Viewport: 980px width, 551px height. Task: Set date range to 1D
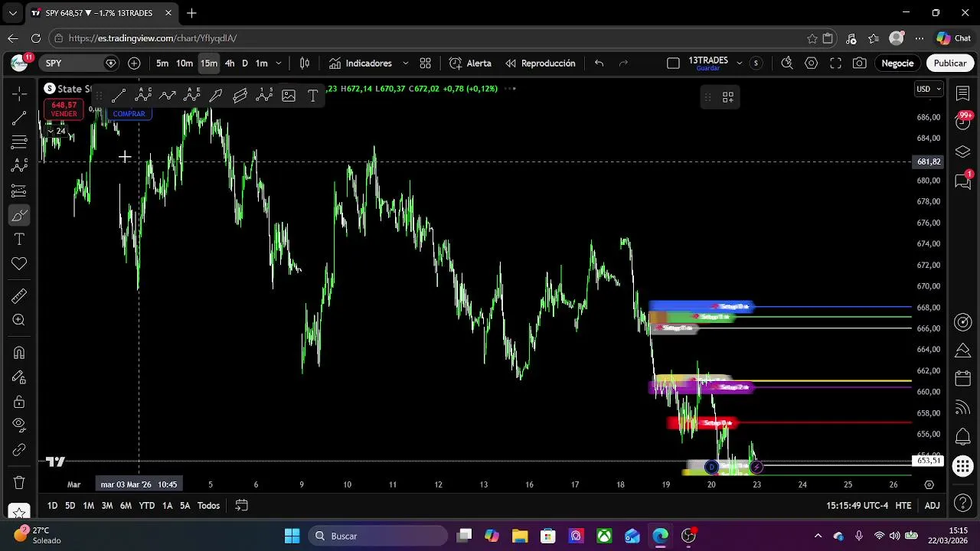(x=52, y=506)
